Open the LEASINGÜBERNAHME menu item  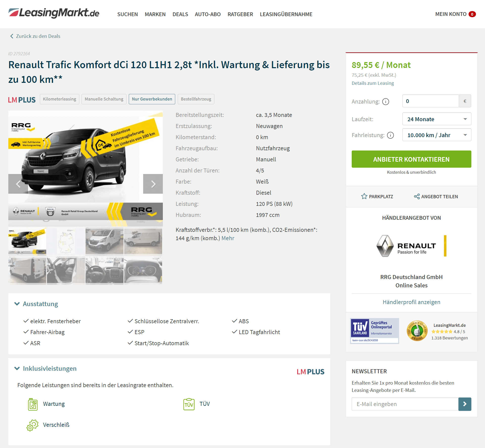[x=286, y=14]
